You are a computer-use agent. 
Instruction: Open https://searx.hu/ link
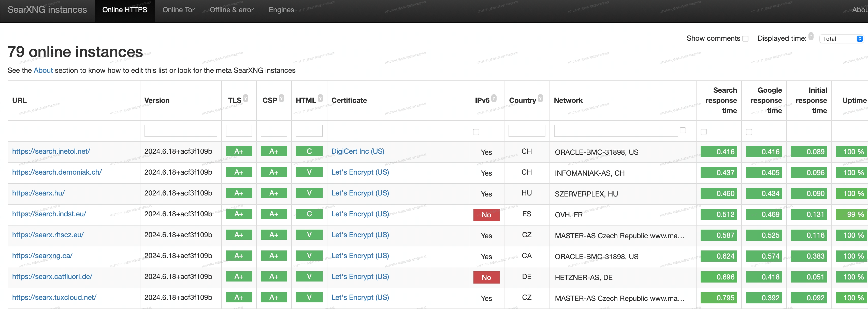[x=38, y=193]
